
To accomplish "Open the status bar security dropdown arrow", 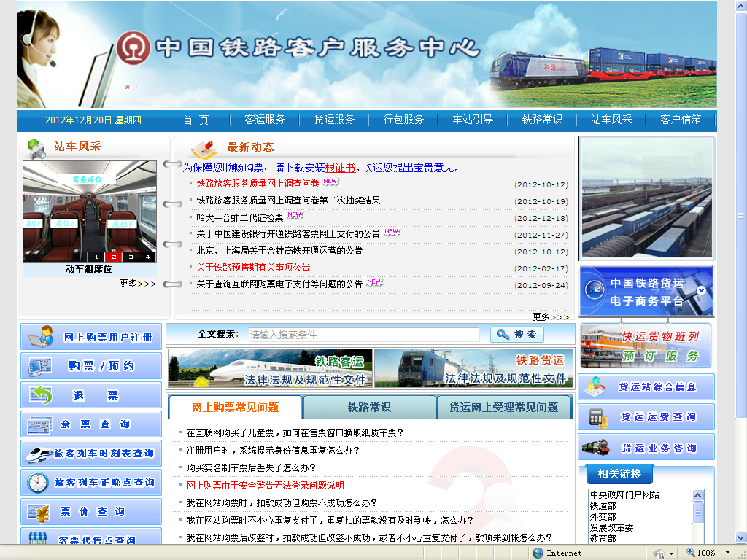I will point(671,553).
